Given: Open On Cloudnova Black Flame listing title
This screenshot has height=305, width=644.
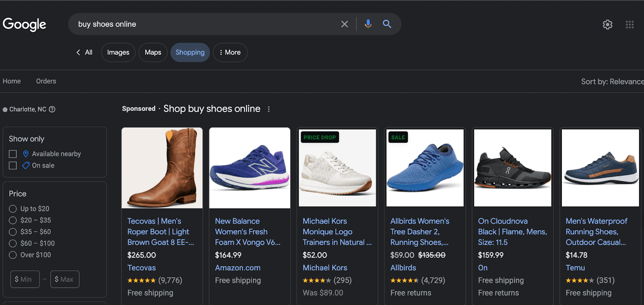Looking at the screenshot, I should [512, 232].
